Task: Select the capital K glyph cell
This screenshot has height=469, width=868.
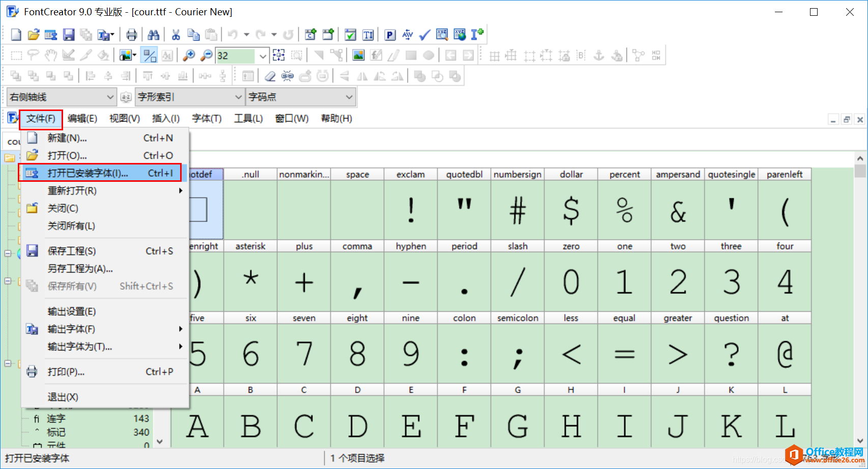Action: (x=731, y=416)
